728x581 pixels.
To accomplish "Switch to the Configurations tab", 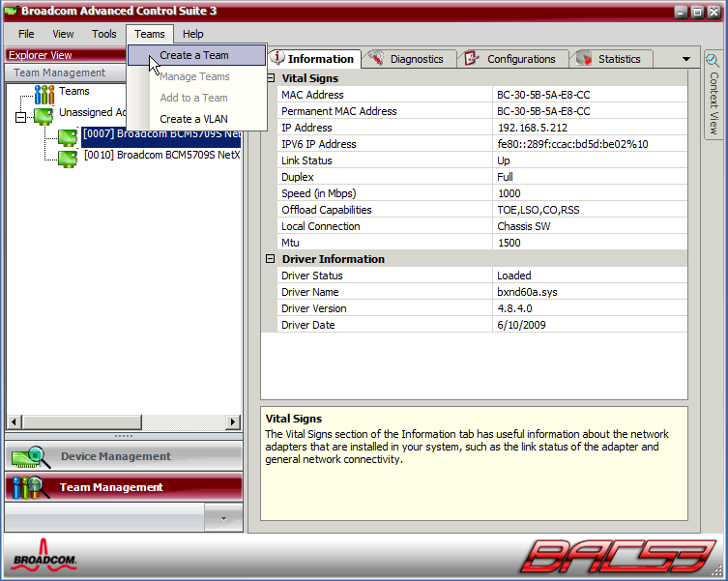I will coord(513,59).
